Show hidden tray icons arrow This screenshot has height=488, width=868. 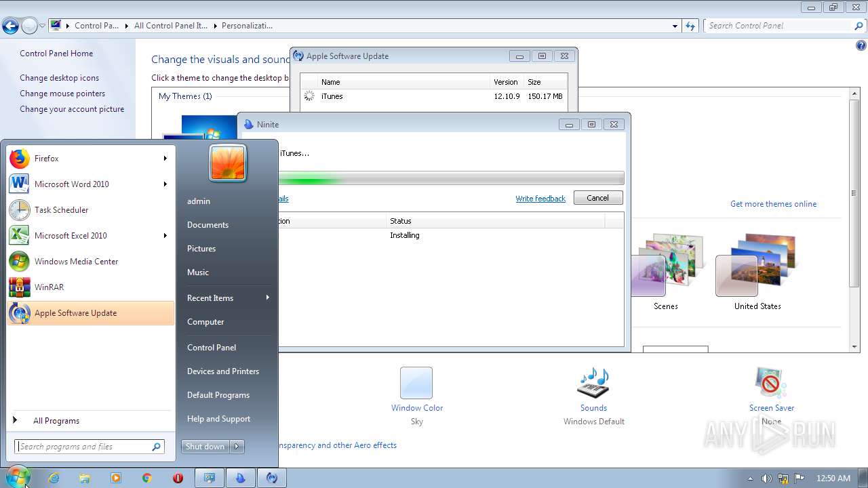click(750, 479)
